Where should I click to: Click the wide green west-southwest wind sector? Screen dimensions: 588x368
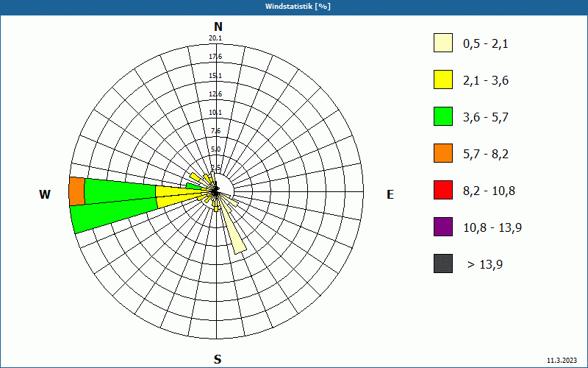pyautogui.click(x=112, y=215)
